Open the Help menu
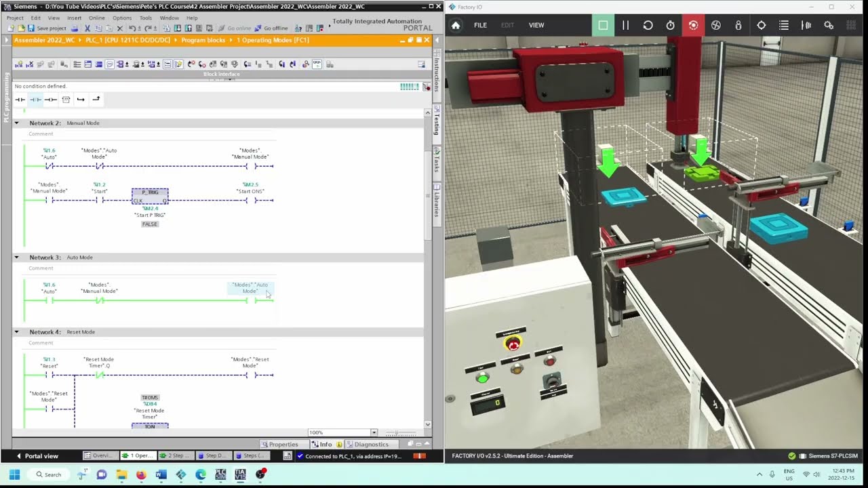 point(192,18)
